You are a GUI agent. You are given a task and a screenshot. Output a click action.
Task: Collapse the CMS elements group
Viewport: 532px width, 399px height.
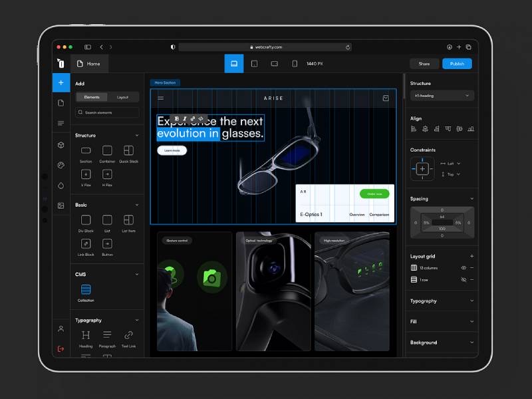(x=137, y=274)
